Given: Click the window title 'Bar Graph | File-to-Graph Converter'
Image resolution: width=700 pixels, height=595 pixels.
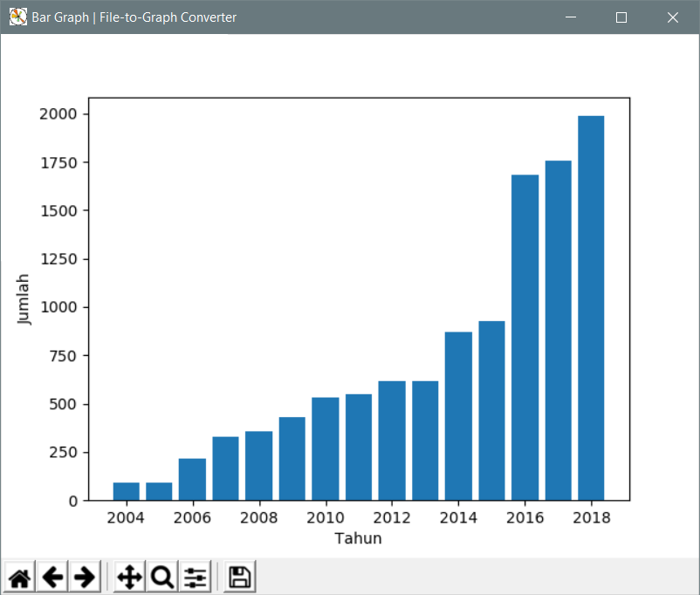Looking at the screenshot, I should point(134,17).
